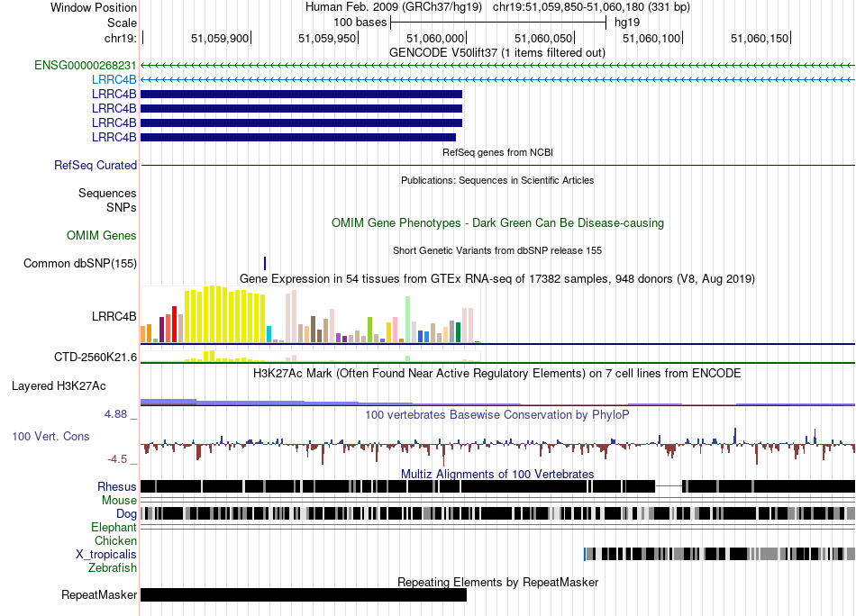
Task: Click the hg19 label beside the scale bar
Action: 627,23
